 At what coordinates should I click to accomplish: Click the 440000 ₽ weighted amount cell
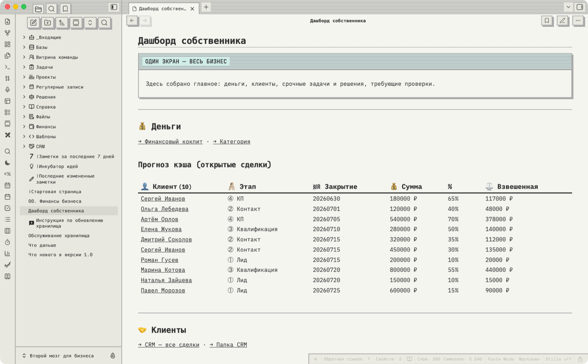coord(499,270)
